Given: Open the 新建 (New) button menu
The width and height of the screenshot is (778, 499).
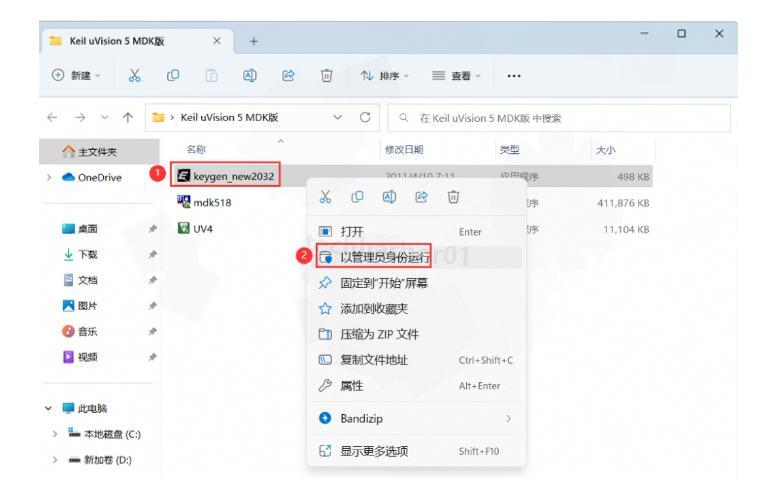Looking at the screenshot, I should (76, 75).
